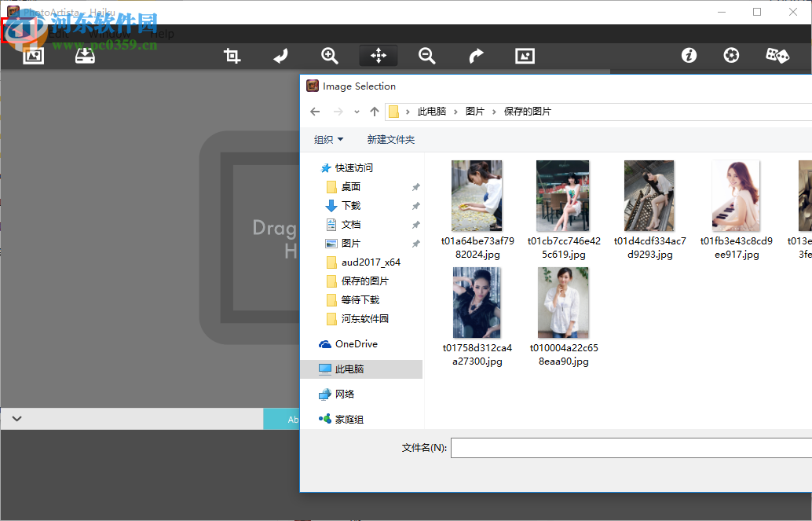This screenshot has width=812, height=521.
Task: Expand the breadcrumb history chevron
Action: [357, 112]
